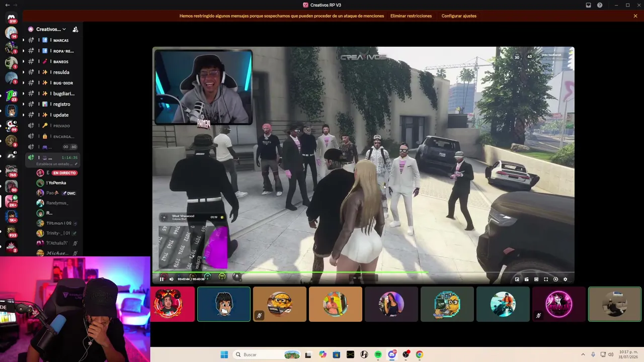This screenshot has width=644, height=362.
Task: Open server icon with 99 badge
Action: click(11, 125)
